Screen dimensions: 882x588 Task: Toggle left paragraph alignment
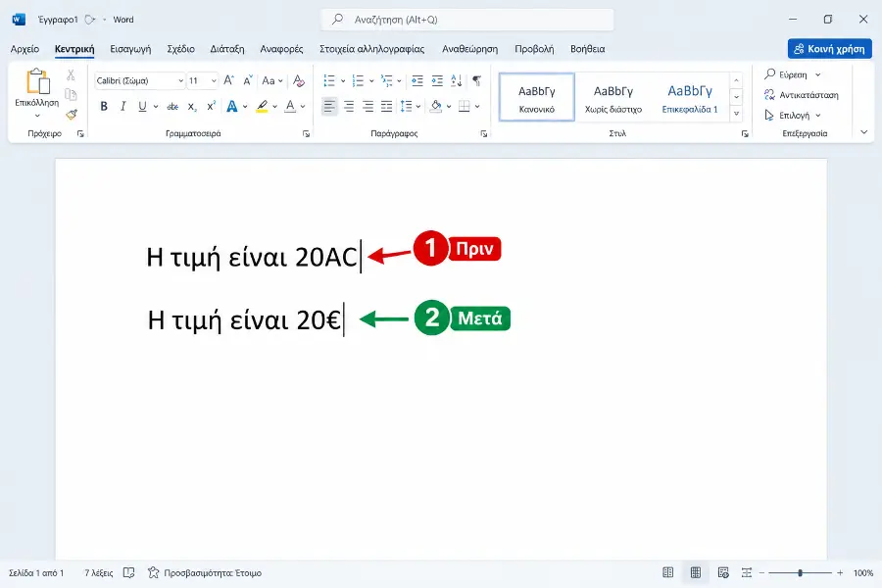tap(329, 107)
